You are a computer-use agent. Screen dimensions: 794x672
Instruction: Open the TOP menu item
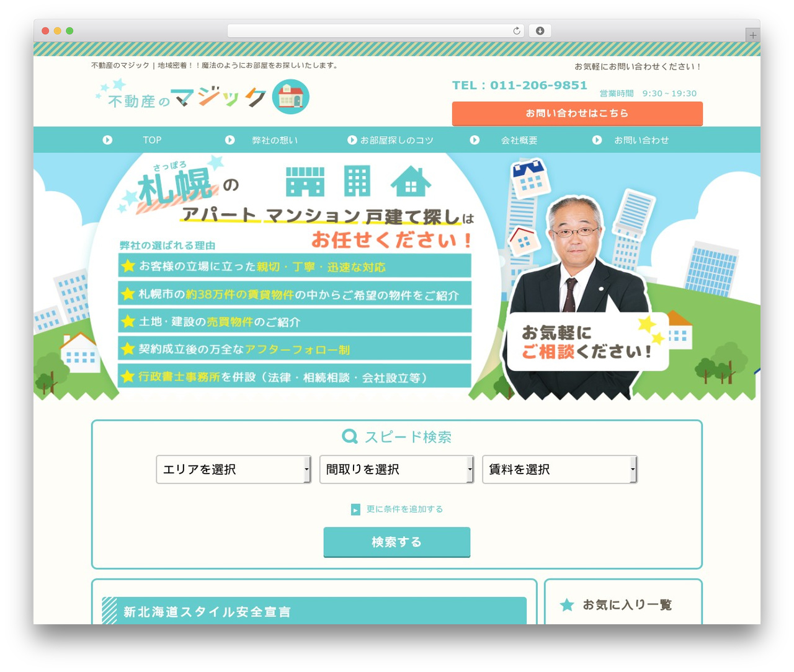coord(152,140)
